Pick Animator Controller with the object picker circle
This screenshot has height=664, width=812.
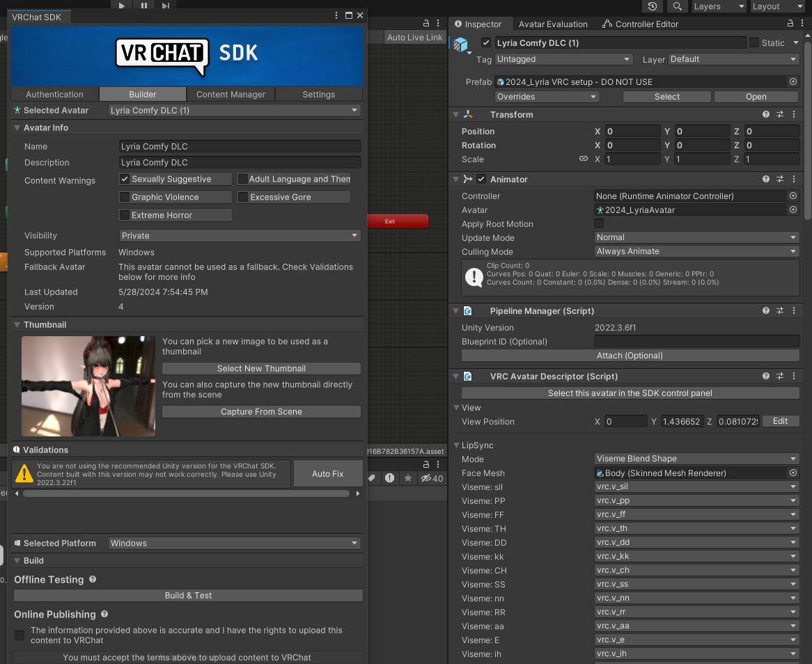pos(793,196)
